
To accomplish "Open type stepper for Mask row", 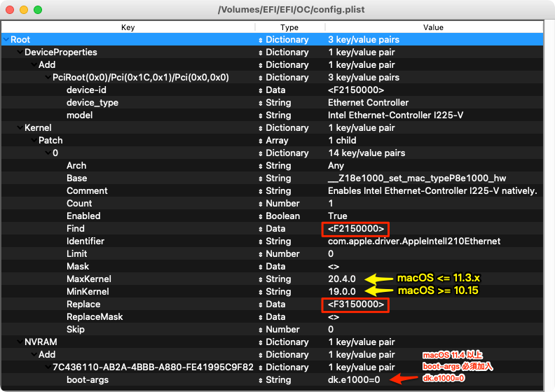I will point(261,267).
